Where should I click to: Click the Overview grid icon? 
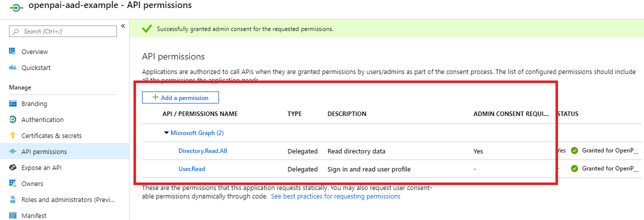click(13, 51)
